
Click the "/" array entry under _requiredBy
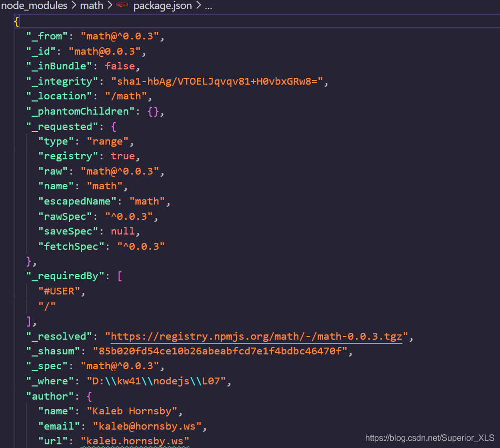[x=47, y=307]
